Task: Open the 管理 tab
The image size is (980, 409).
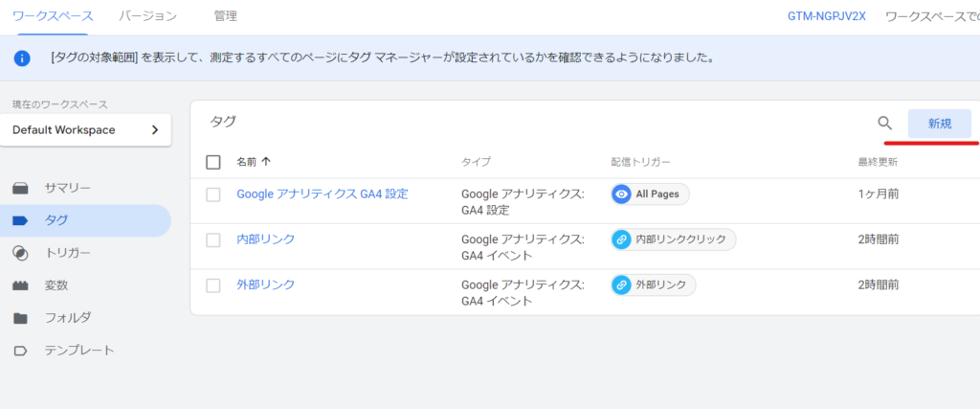Action: (226, 16)
